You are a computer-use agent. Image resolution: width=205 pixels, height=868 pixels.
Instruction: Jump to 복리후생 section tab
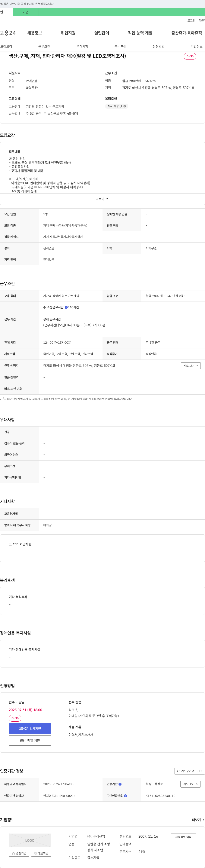tap(120, 46)
